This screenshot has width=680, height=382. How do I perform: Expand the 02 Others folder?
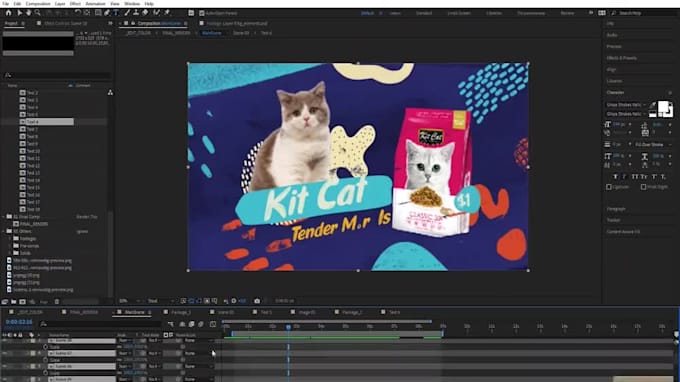(x=4, y=231)
